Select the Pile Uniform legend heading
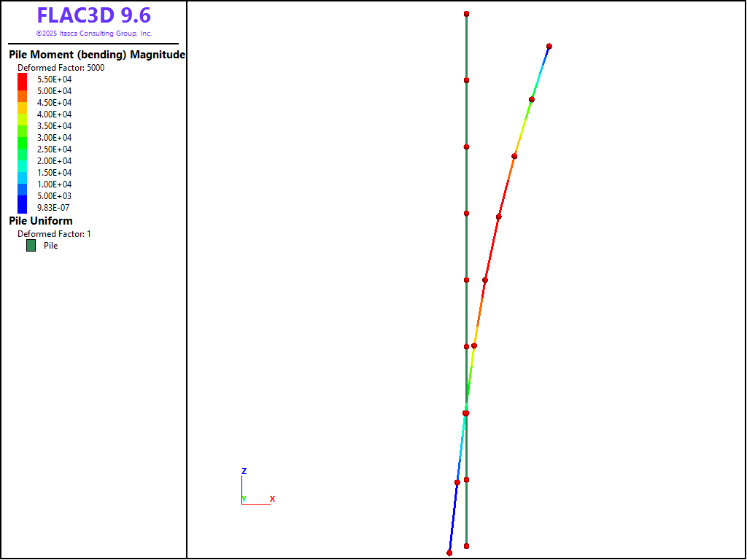 coord(41,221)
